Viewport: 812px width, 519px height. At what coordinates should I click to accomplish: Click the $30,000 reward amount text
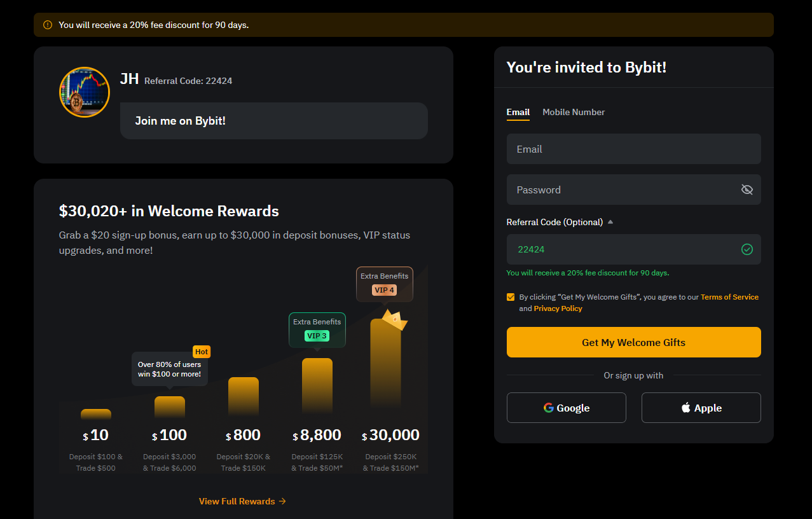coord(390,435)
